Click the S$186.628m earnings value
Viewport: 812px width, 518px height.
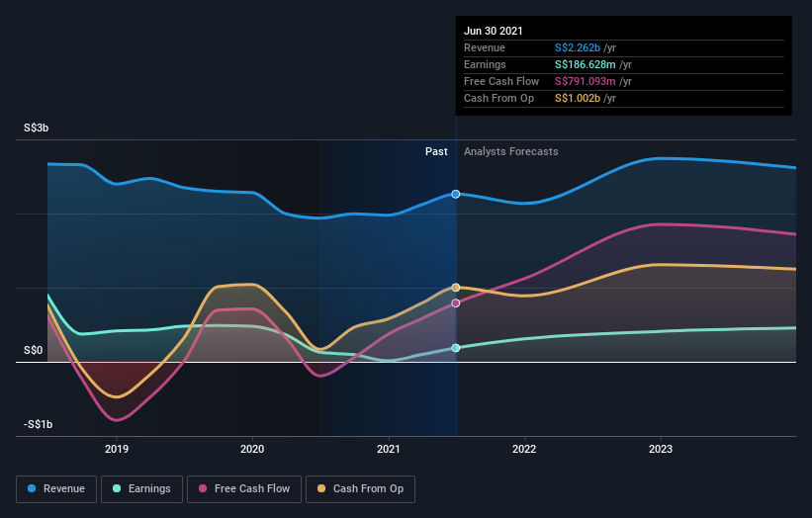click(586, 64)
